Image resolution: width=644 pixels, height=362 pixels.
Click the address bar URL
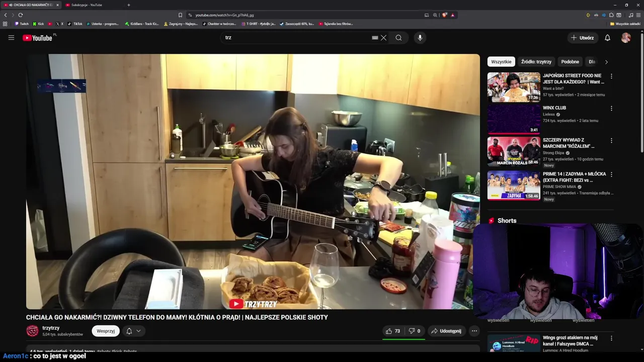(224, 15)
